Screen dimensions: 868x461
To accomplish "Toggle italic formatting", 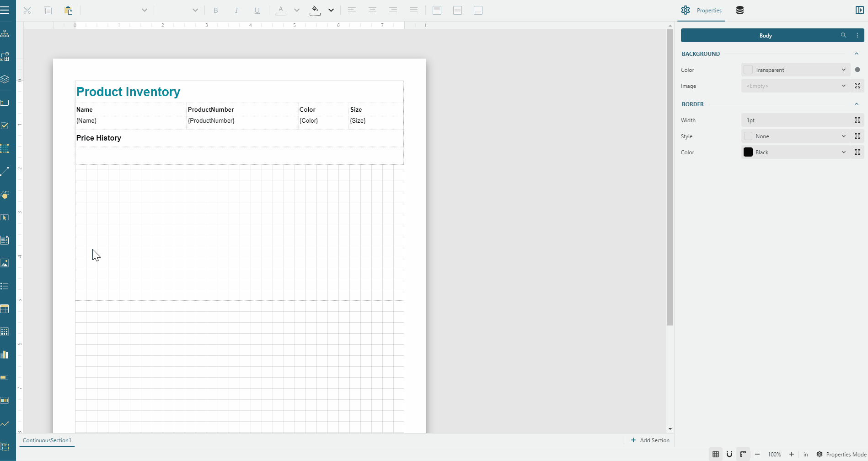I will tap(236, 10).
